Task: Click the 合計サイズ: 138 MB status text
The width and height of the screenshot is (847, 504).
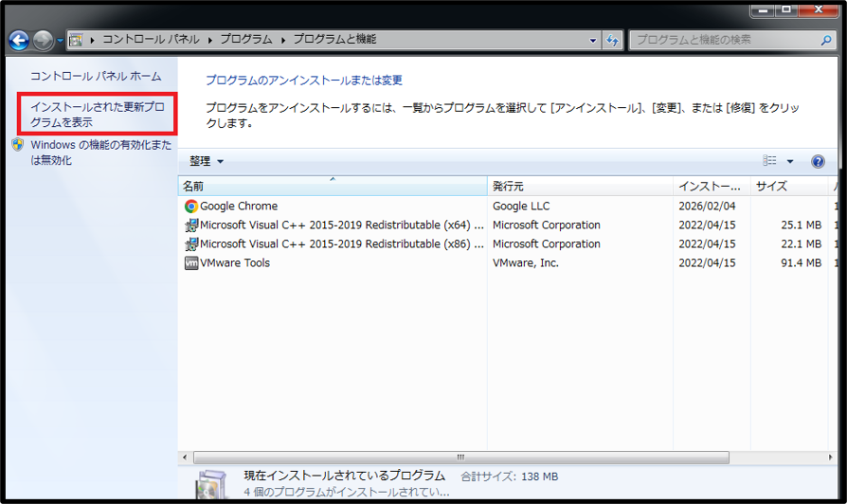Action: point(510,477)
